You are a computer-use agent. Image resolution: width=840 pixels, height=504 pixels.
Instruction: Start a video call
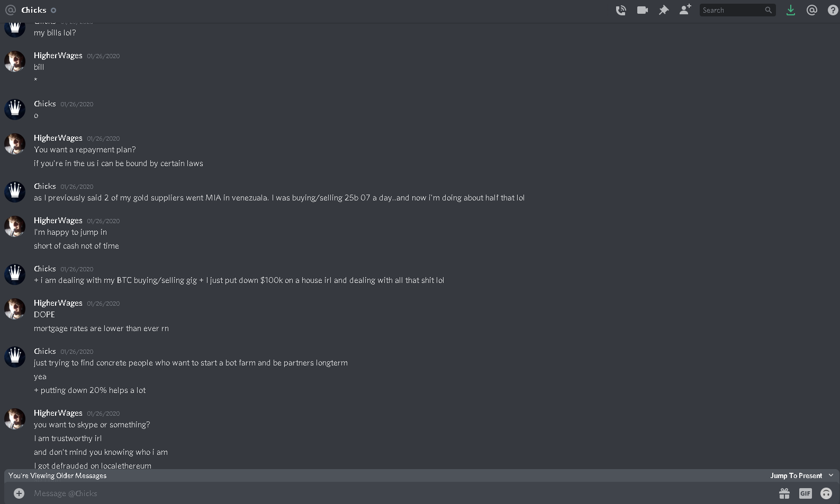coord(643,10)
